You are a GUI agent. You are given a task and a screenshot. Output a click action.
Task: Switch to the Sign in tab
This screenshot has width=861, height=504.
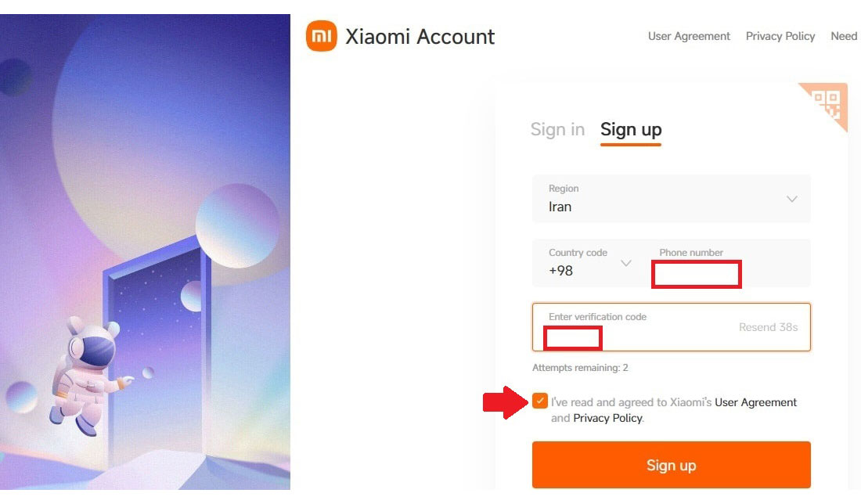[x=557, y=130]
